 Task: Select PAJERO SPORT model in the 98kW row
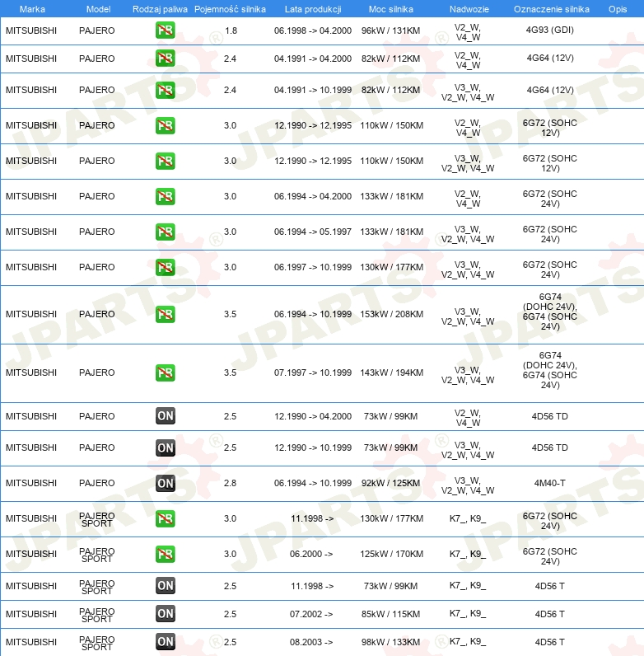pyautogui.click(x=96, y=643)
